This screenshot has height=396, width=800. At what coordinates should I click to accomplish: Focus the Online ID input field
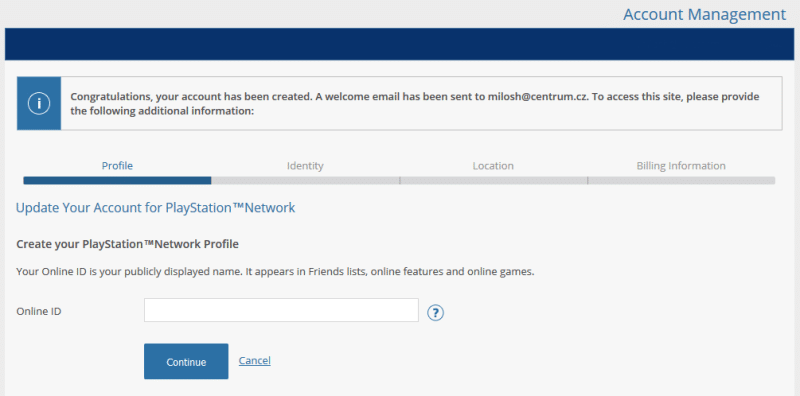pos(281,310)
